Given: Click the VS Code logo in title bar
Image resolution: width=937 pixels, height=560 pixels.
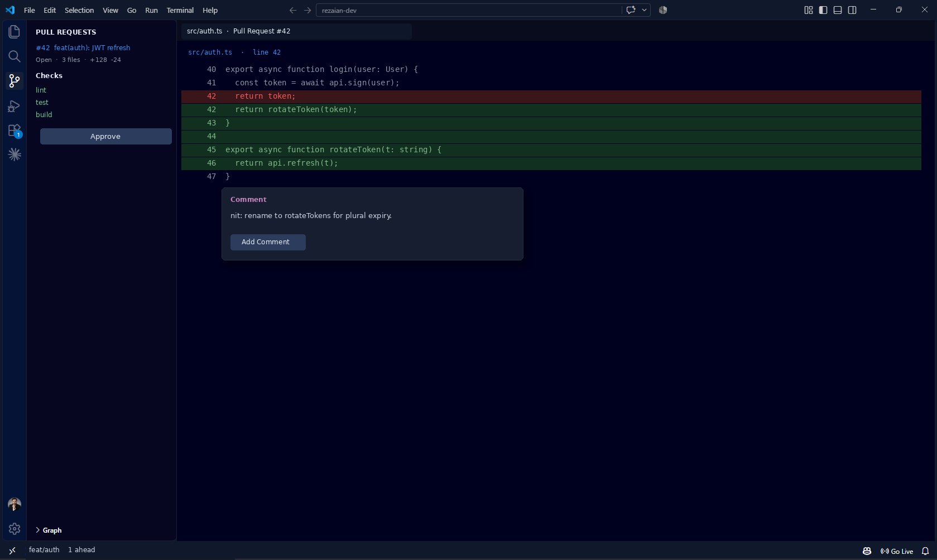Looking at the screenshot, I should [10, 10].
